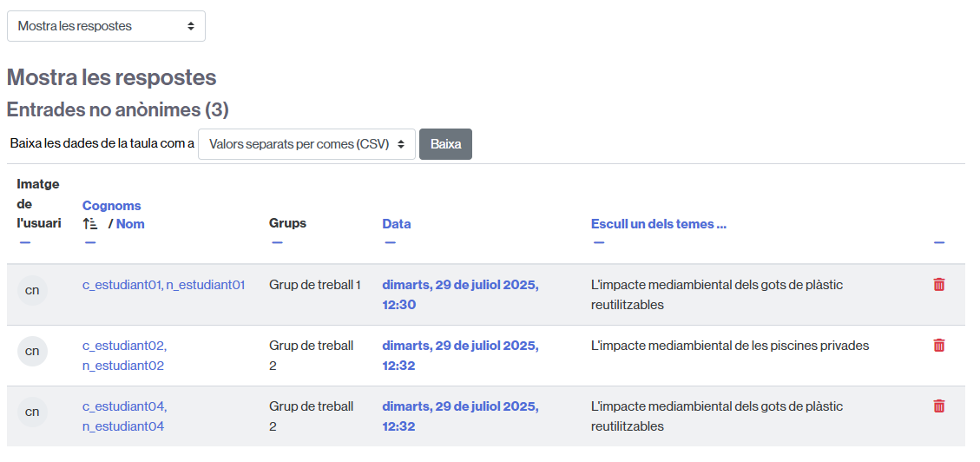This screenshot has width=980, height=462.
Task: Open c_estudiant02, n_estudiant02 profile link
Action: pyautogui.click(x=125, y=356)
